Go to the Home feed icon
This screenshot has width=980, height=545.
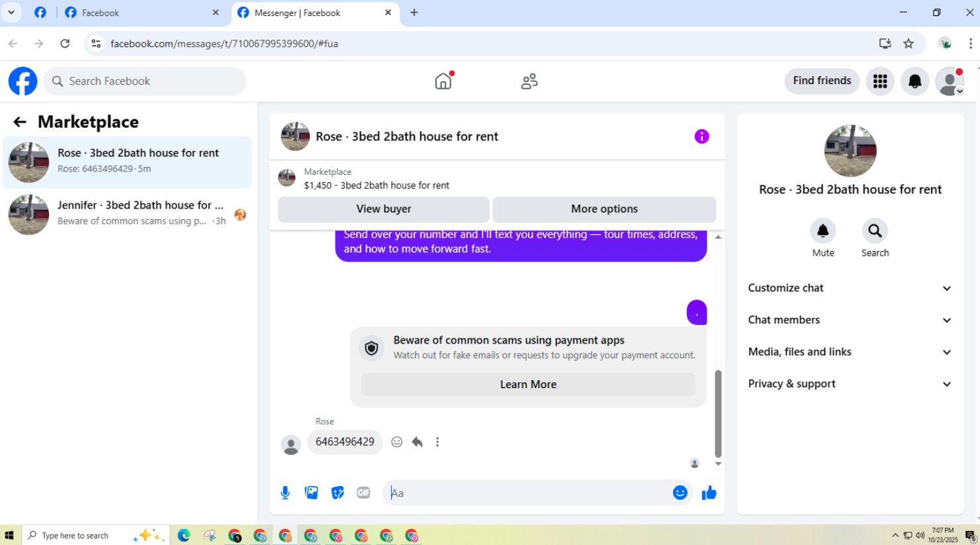[x=443, y=81]
